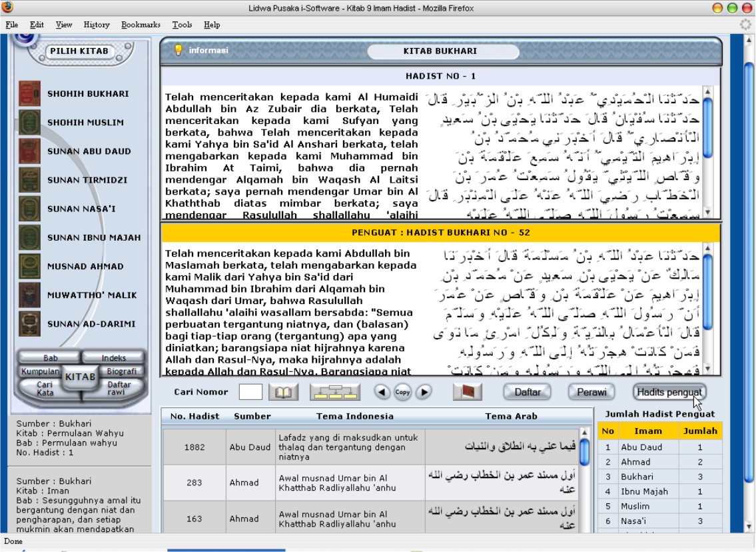Click scrollbar thumb of hadith table list
The height and width of the screenshot is (552, 756).
(x=584, y=451)
